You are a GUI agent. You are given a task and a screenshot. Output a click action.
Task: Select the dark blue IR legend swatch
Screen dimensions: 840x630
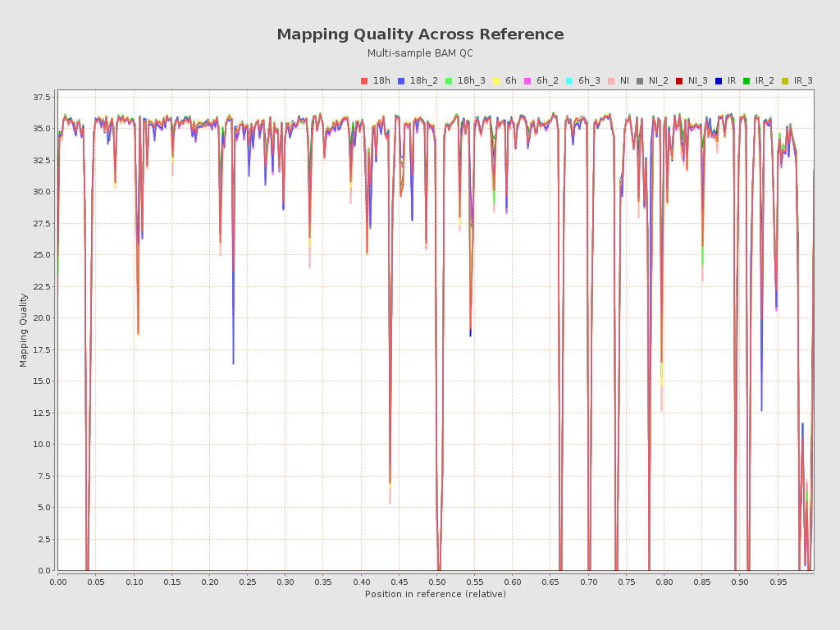719,81
